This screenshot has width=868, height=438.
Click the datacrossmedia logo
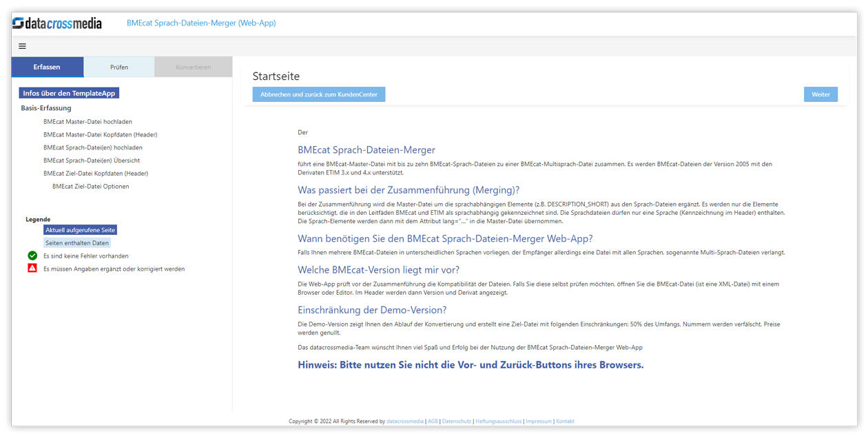[x=57, y=23]
